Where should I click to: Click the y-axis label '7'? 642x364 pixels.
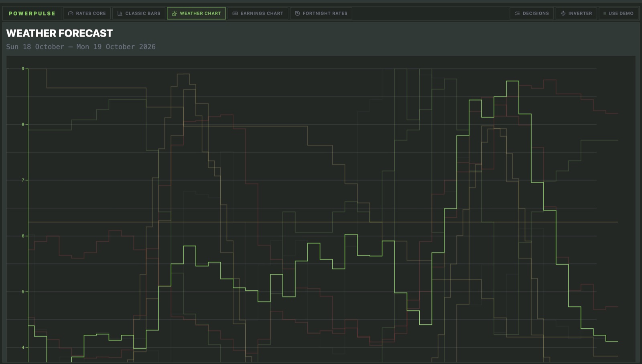[x=23, y=180]
